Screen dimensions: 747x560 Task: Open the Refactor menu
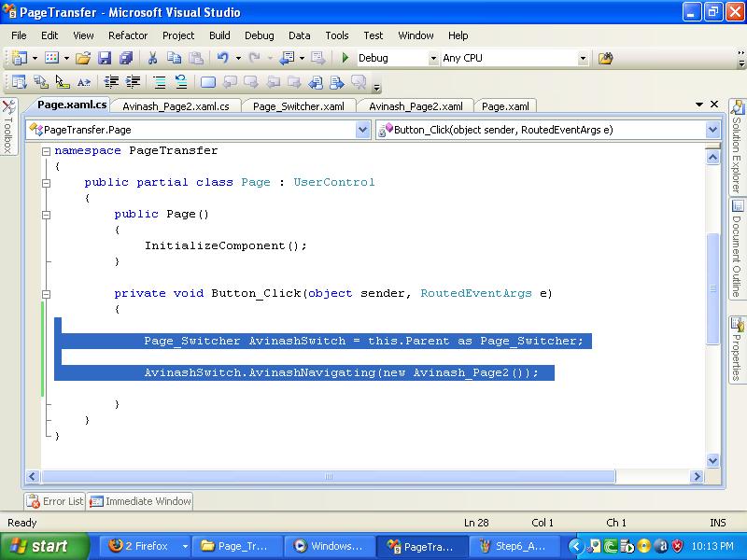pyautogui.click(x=128, y=35)
